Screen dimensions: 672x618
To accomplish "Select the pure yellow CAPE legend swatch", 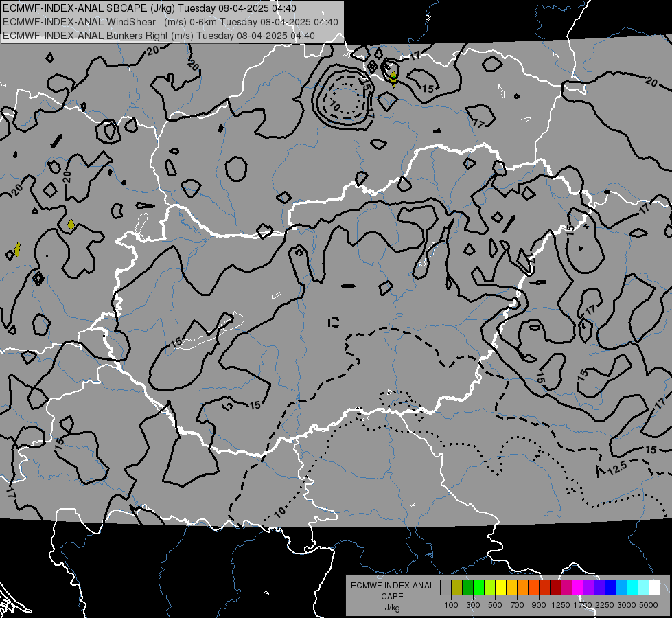I will click(x=500, y=588).
